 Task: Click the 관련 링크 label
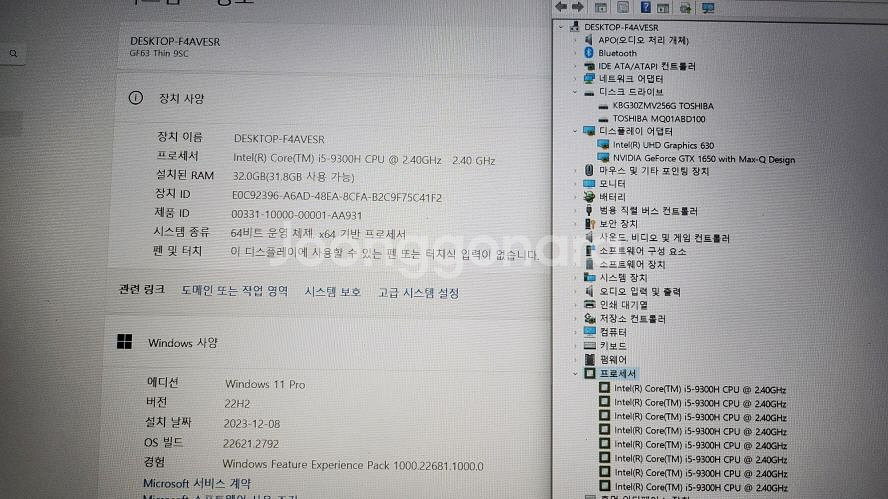(x=142, y=289)
